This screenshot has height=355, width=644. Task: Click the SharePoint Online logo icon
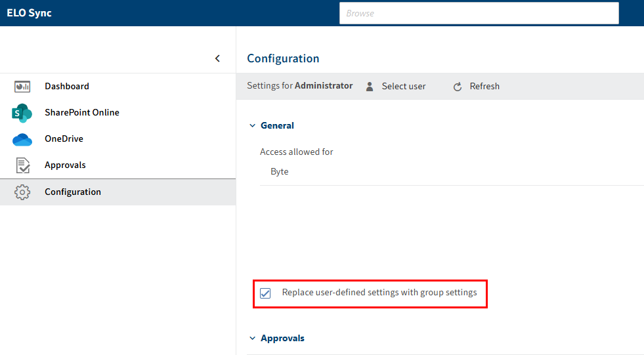(x=22, y=113)
